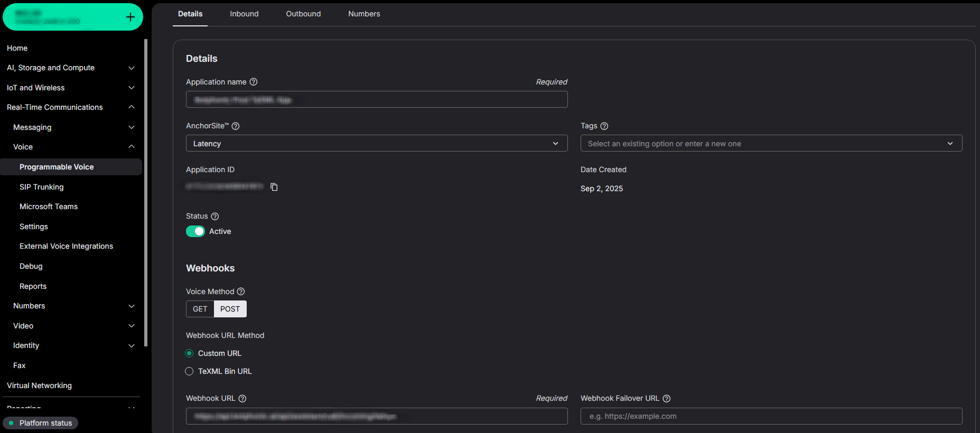Screen dimensions: 980x433
Task: Open the Tags selection dropdown
Action: (x=771, y=144)
